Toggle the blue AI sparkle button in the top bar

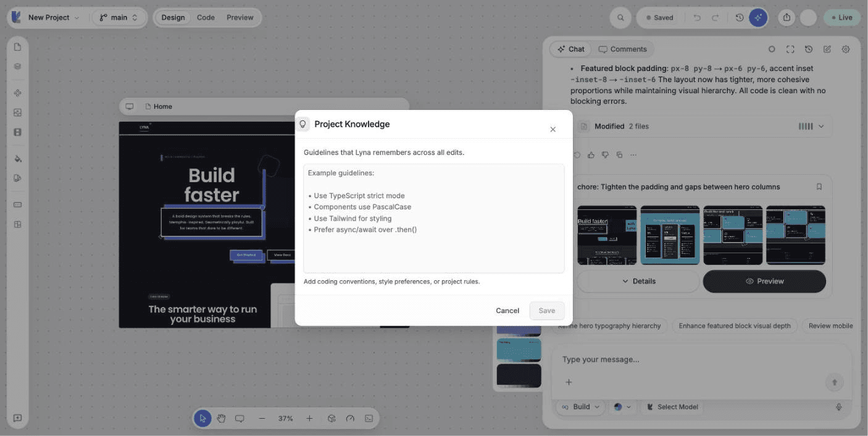pos(758,17)
